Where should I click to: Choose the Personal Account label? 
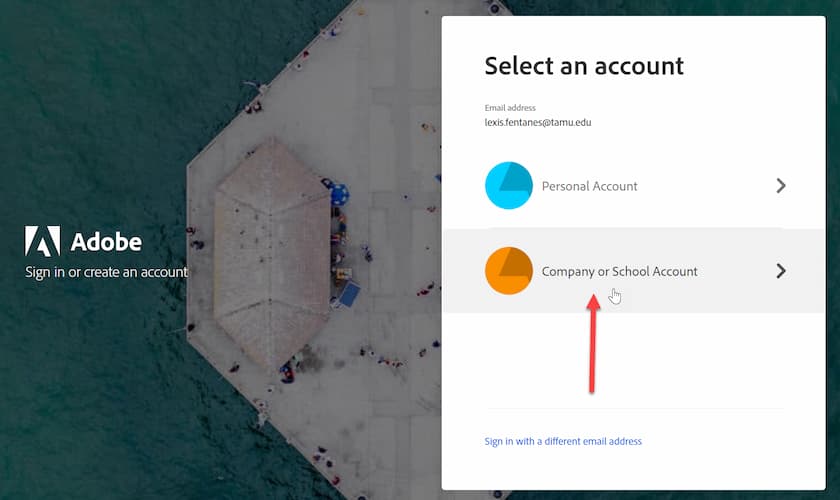[x=589, y=186]
